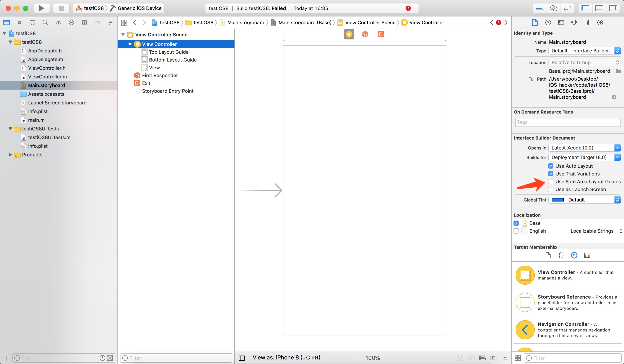Expand the Products group
624x364 pixels.
[x=10, y=154]
